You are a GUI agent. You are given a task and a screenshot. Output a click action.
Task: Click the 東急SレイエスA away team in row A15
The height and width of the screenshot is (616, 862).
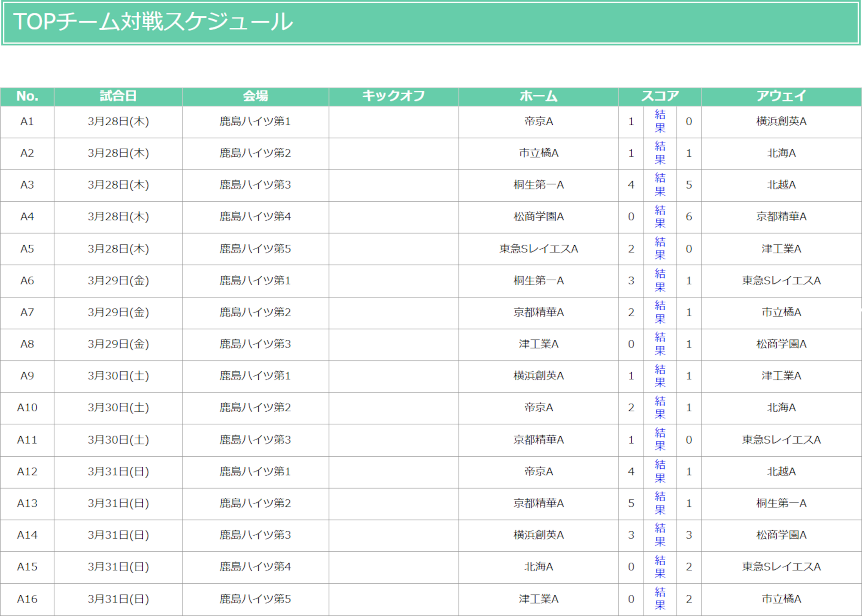pyautogui.click(x=781, y=568)
